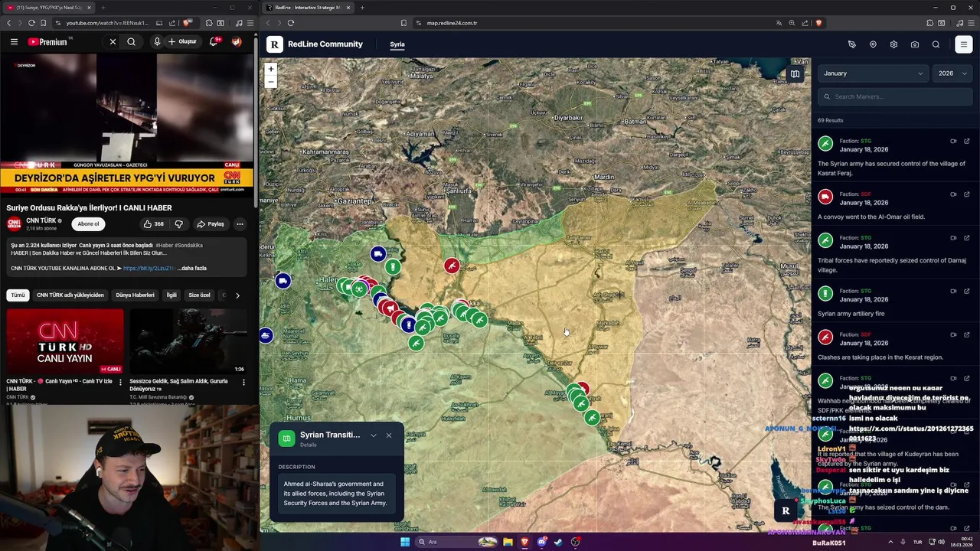
Task: Open external link on artillery fire entry
Action: pyautogui.click(x=966, y=291)
